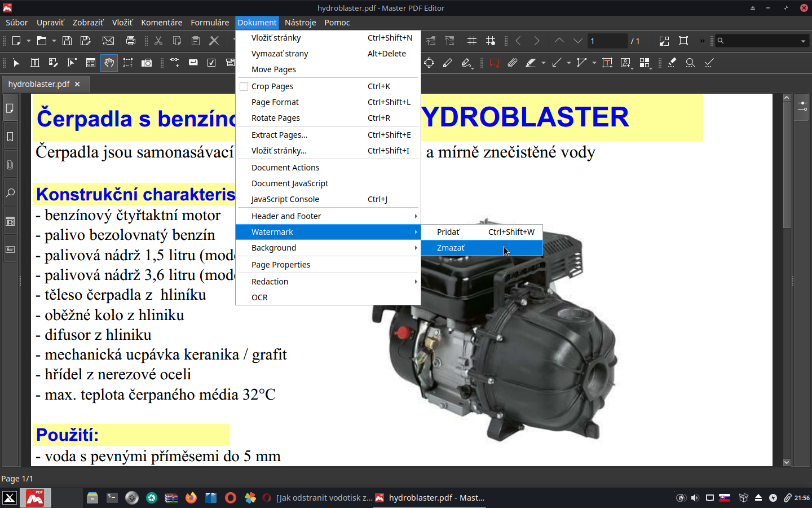The width and height of the screenshot is (812, 508).
Task: Open the Komentáre menu
Action: pyautogui.click(x=162, y=23)
